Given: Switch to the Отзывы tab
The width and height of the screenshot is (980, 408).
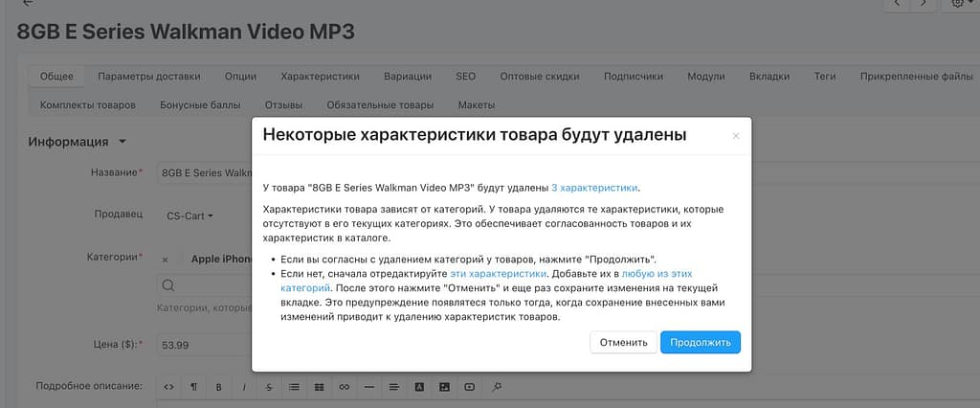Looking at the screenshot, I should (283, 104).
